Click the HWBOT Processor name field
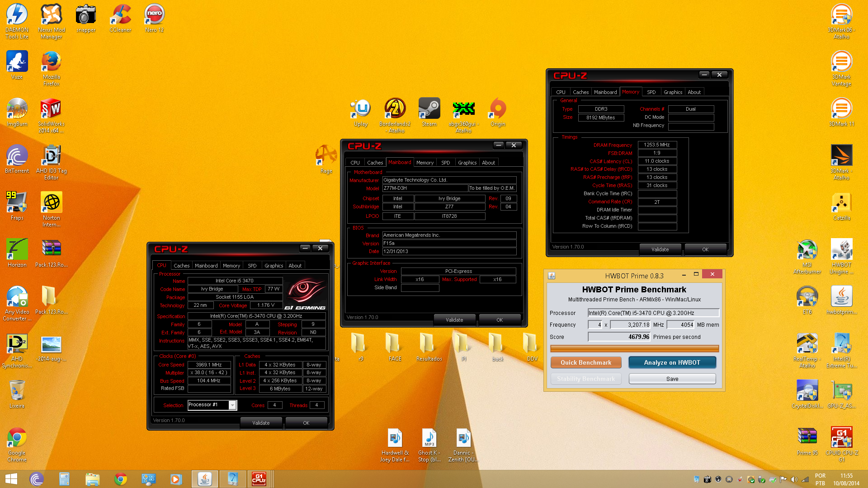This screenshot has width=868, height=488. pos(653,313)
